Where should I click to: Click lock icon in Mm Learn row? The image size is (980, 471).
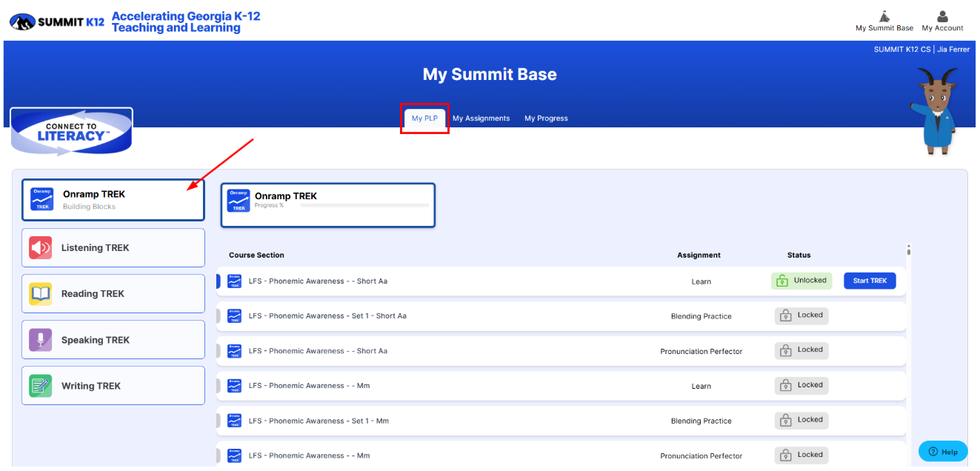click(x=786, y=385)
